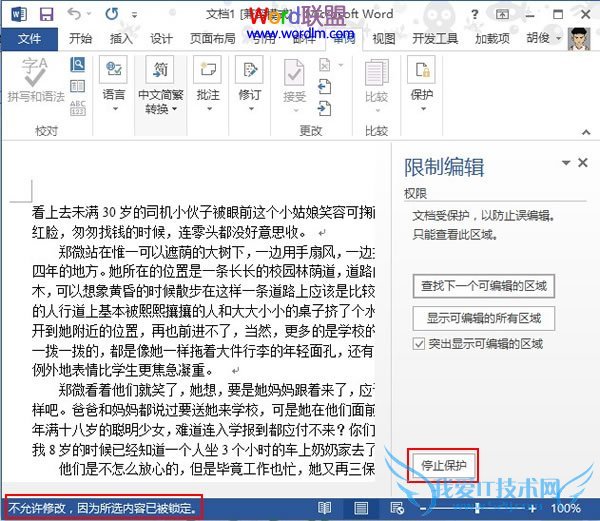Select print layout view in status bar

pyautogui.click(x=361, y=508)
